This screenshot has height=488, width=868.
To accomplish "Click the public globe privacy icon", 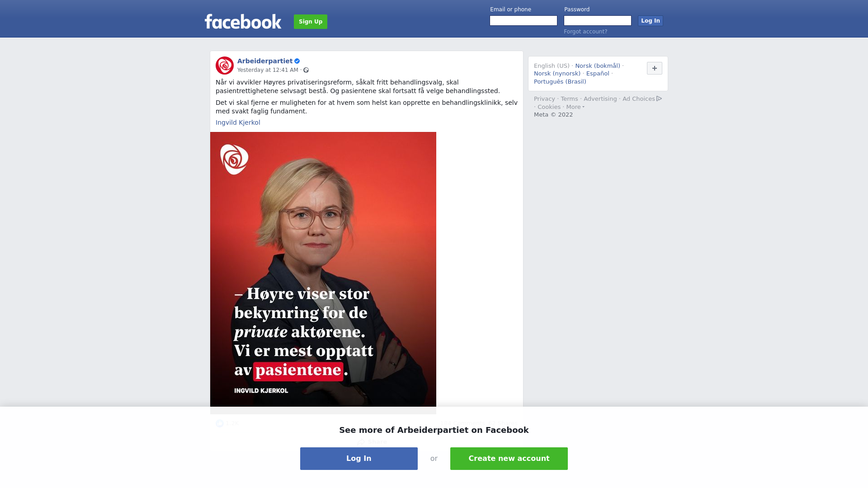I will click(x=306, y=70).
